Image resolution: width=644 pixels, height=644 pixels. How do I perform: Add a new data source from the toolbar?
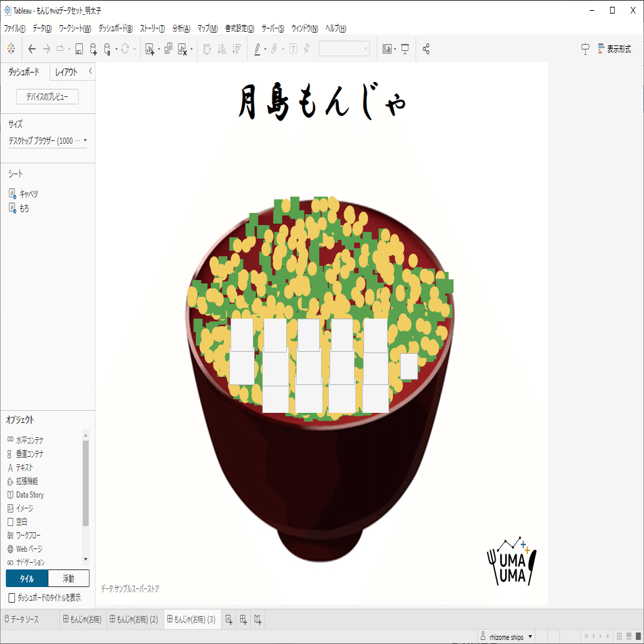[x=92, y=49]
